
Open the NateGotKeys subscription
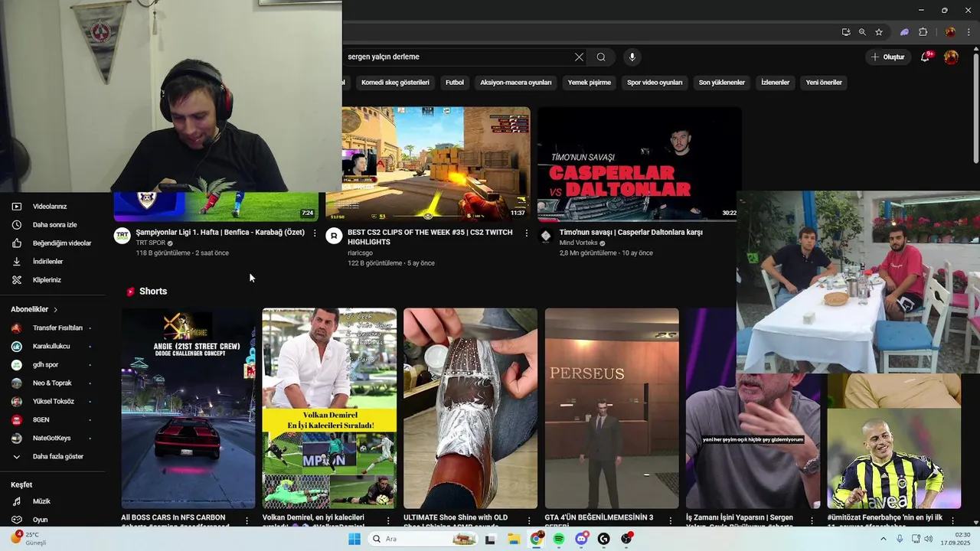point(53,438)
